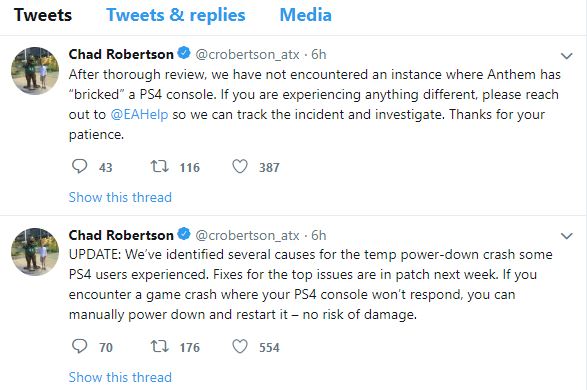The image size is (587, 390).
Task: Open the @EAHelp mention link
Action: [139, 114]
